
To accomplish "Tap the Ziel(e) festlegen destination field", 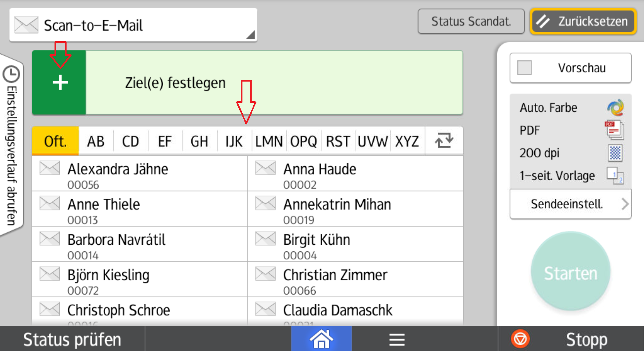I will [x=274, y=83].
